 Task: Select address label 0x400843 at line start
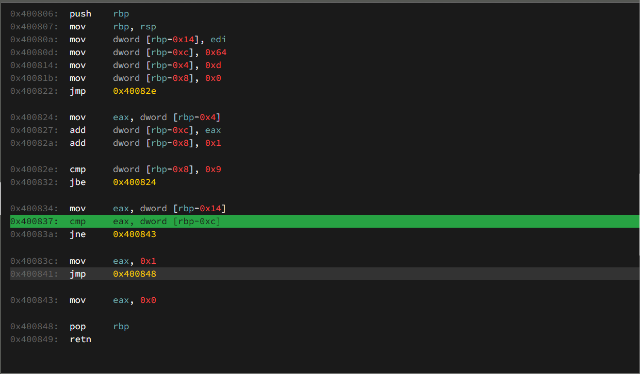[x=34, y=301]
